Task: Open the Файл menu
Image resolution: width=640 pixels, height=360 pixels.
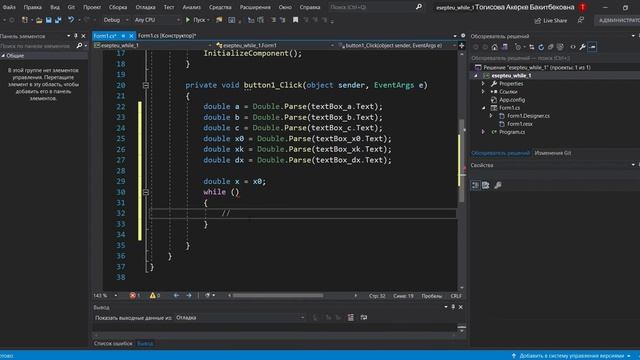Action: 9,7
